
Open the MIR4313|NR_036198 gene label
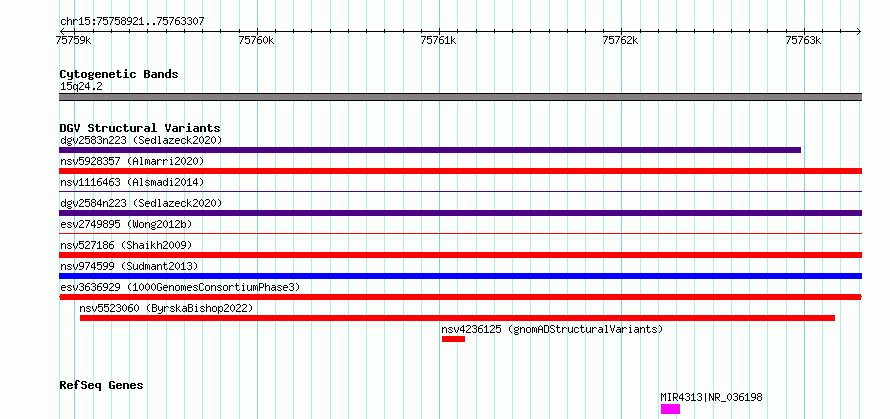click(x=711, y=397)
